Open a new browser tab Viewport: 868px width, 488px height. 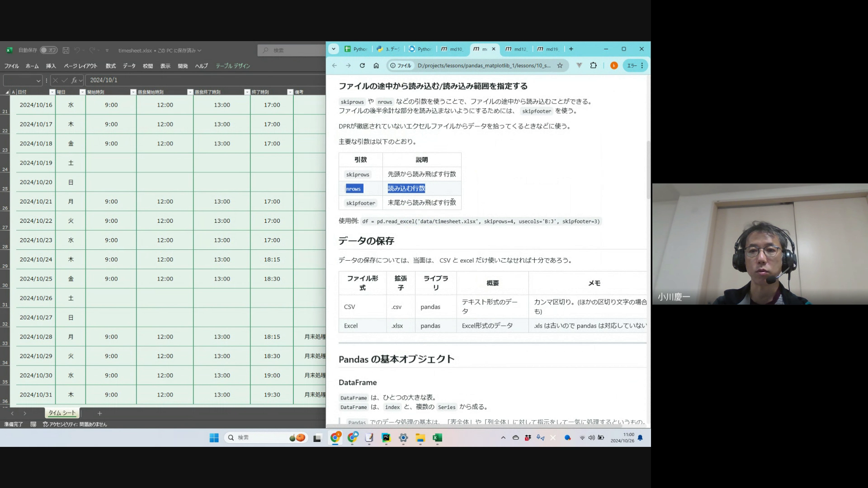(571, 49)
